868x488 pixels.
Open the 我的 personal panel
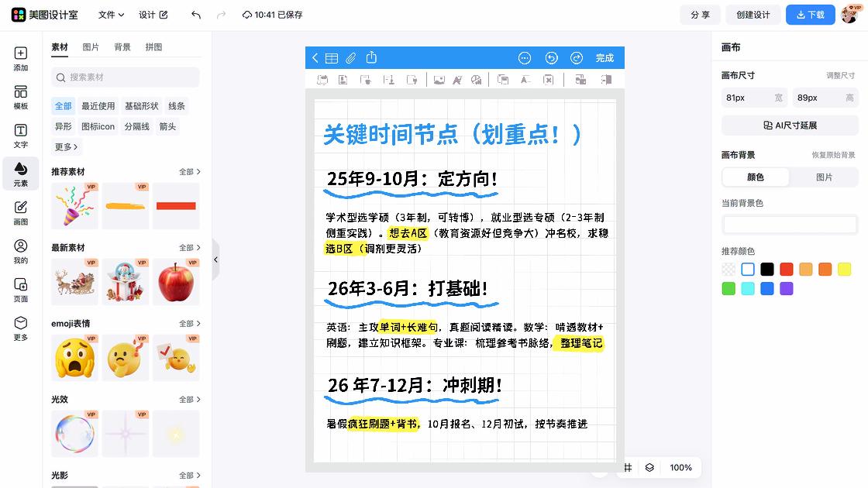[20, 251]
